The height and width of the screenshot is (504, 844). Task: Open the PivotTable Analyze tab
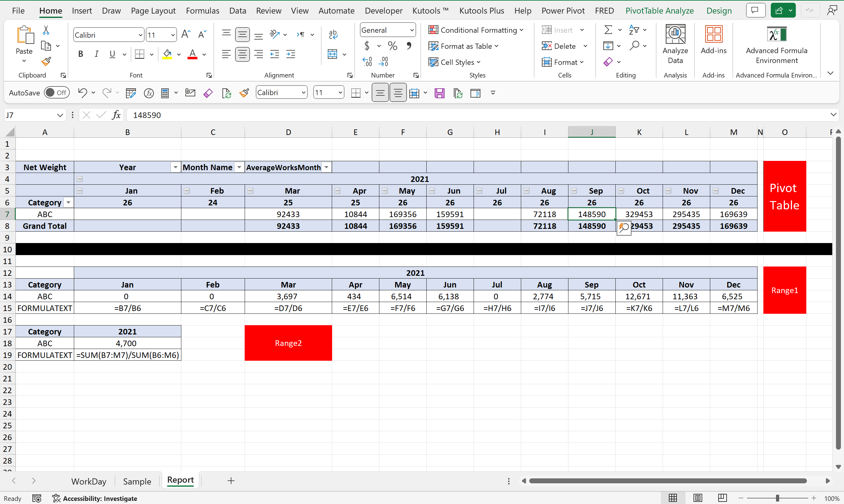coord(659,10)
